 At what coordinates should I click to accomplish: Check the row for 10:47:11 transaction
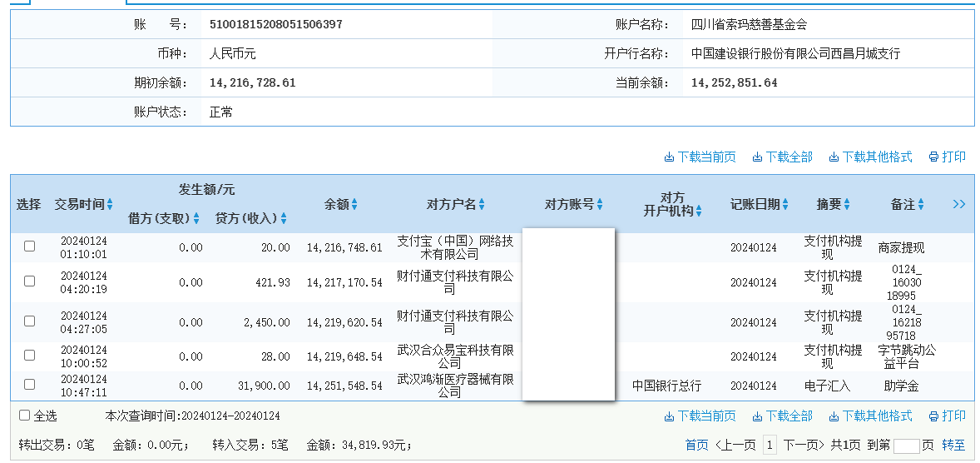click(29, 384)
